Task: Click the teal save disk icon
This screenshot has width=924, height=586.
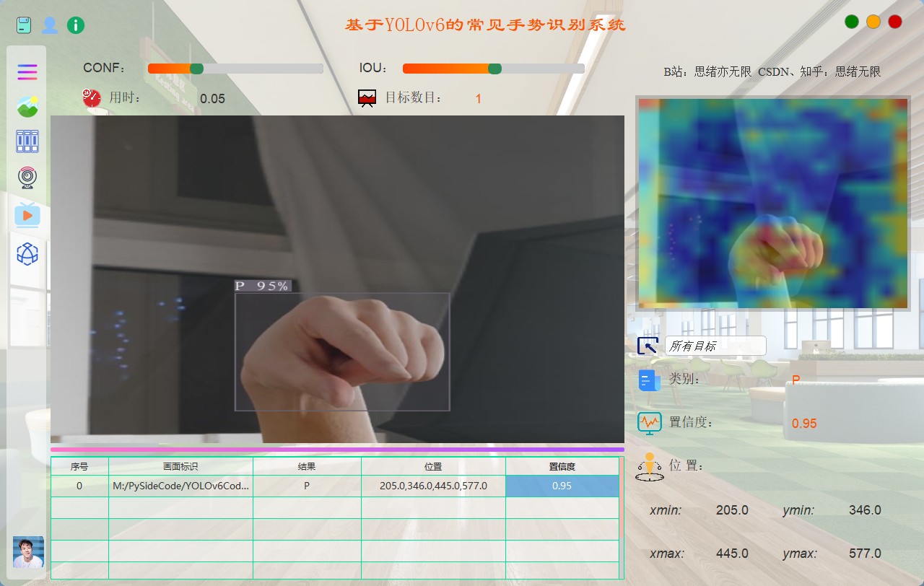Action: tap(25, 25)
